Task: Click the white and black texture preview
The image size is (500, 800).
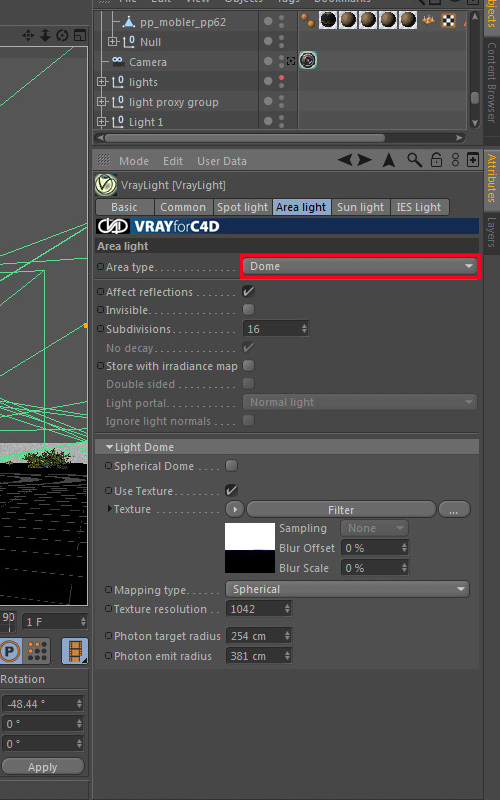Action: (x=250, y=548)
